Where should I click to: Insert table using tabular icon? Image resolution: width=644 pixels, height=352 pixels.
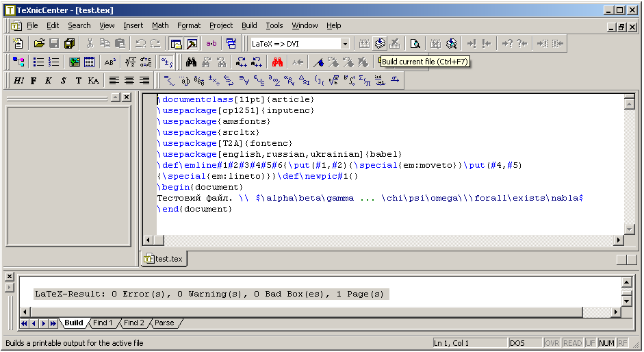[x=89, y=62]
